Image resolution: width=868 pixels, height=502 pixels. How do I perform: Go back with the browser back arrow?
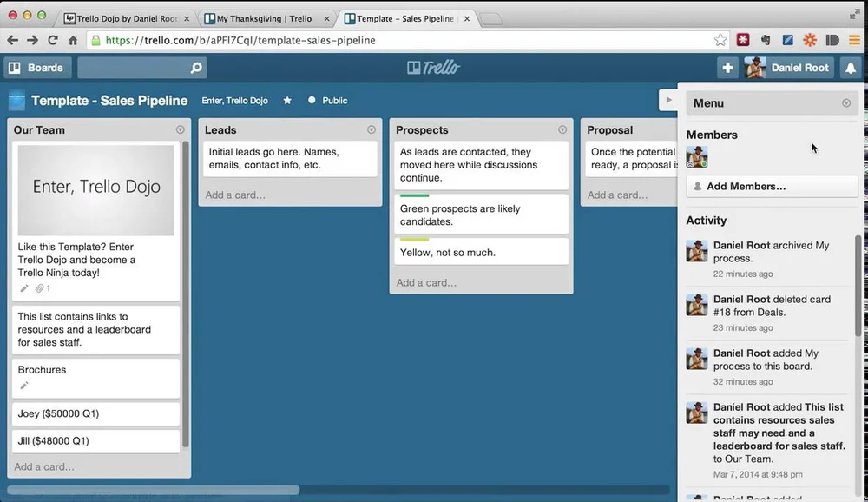[13, 40]
